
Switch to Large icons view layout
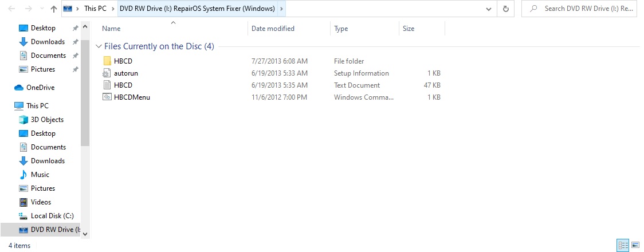[635, 246]
